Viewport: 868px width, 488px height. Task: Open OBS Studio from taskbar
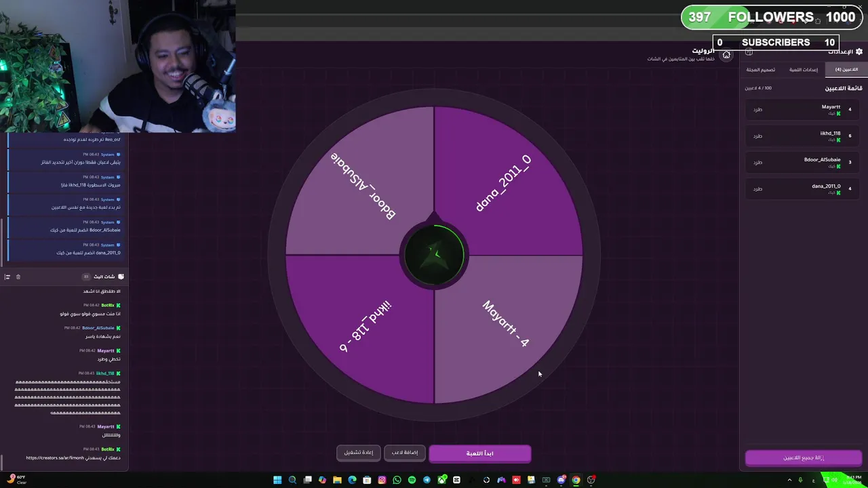pos(591,480)
